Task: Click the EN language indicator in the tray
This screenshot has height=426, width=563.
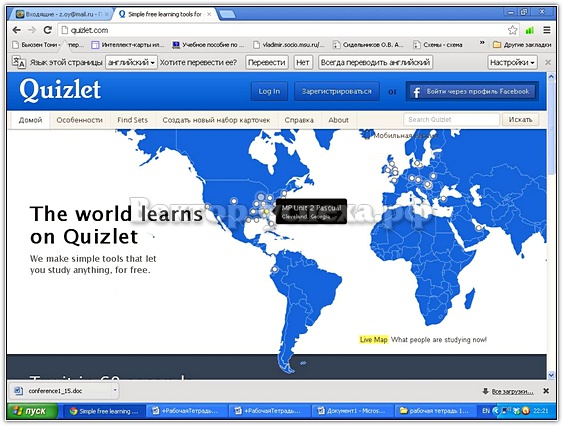Action: point(486,411)
